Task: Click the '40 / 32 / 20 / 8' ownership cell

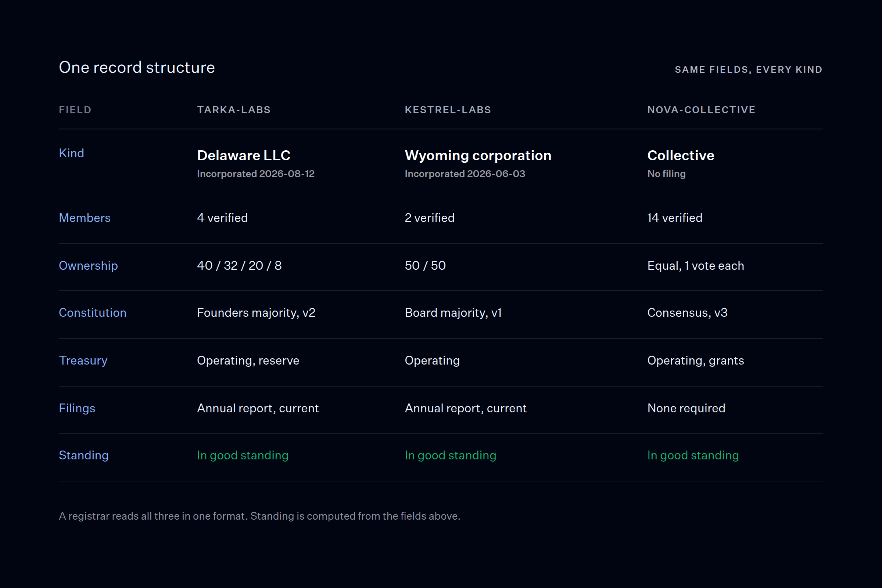Action: [x=239, y=265]
